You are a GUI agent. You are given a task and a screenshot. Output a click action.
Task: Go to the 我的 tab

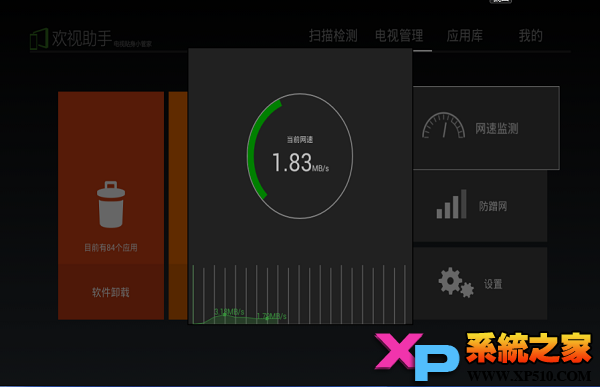click(x=531, y=36)
